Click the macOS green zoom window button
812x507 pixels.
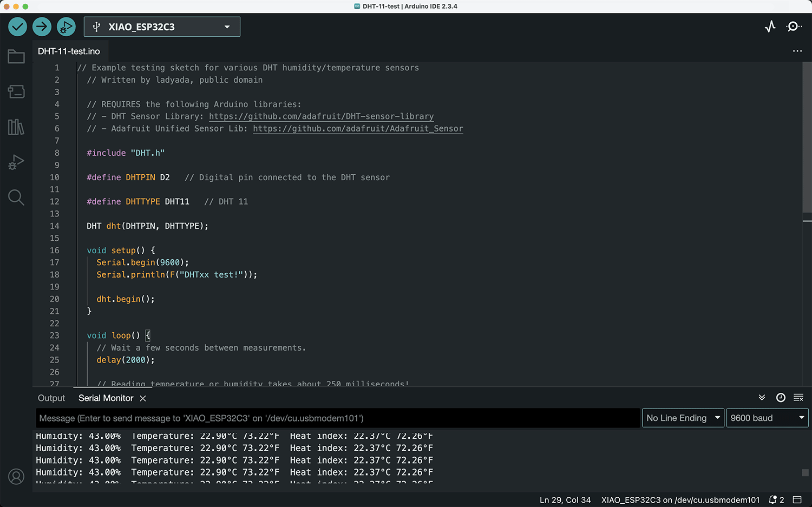click(x=25, y=6)
